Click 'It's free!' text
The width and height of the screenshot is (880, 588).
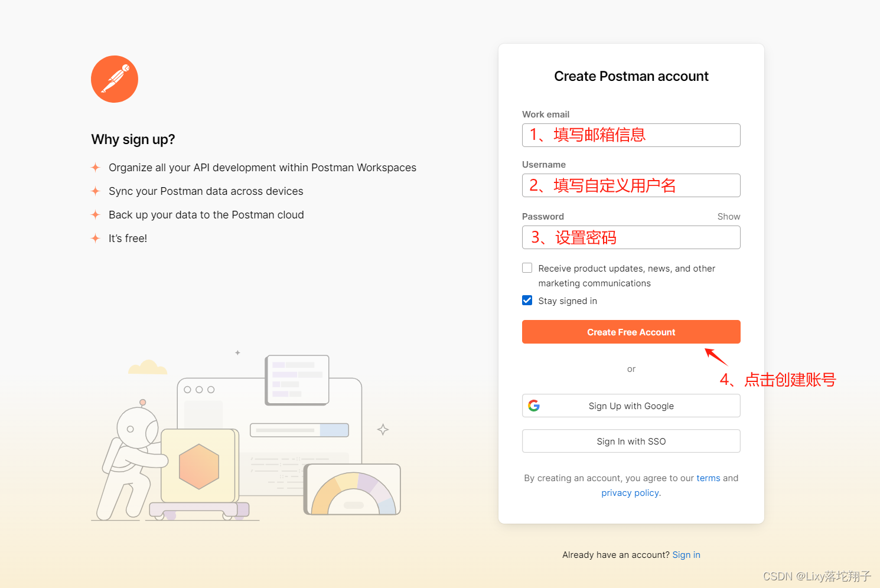pos(128,239)
